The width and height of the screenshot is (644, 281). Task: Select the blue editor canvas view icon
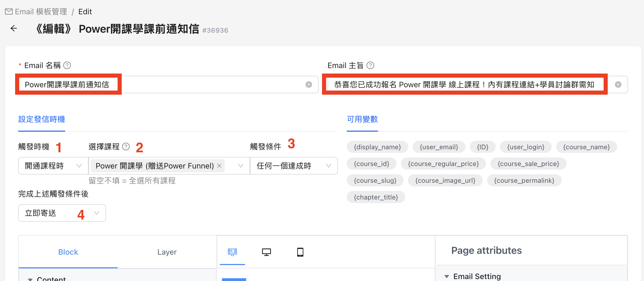pyautogui.click(x=232, y=252)
